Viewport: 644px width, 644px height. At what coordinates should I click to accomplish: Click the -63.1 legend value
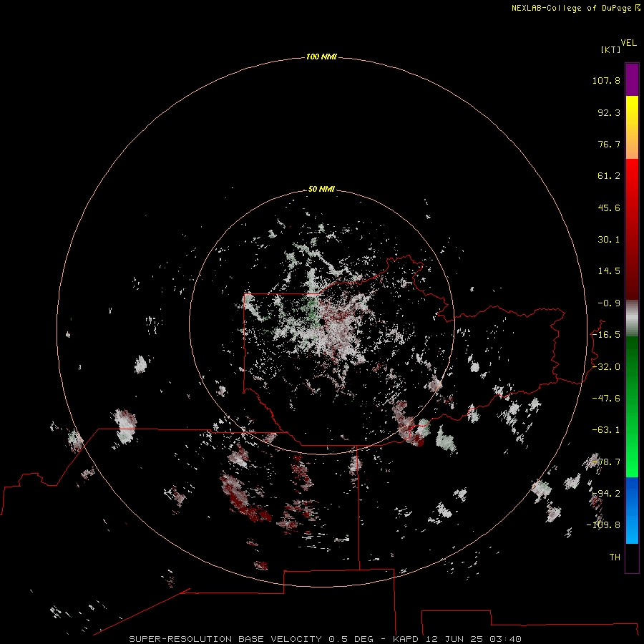click(606, 430)
